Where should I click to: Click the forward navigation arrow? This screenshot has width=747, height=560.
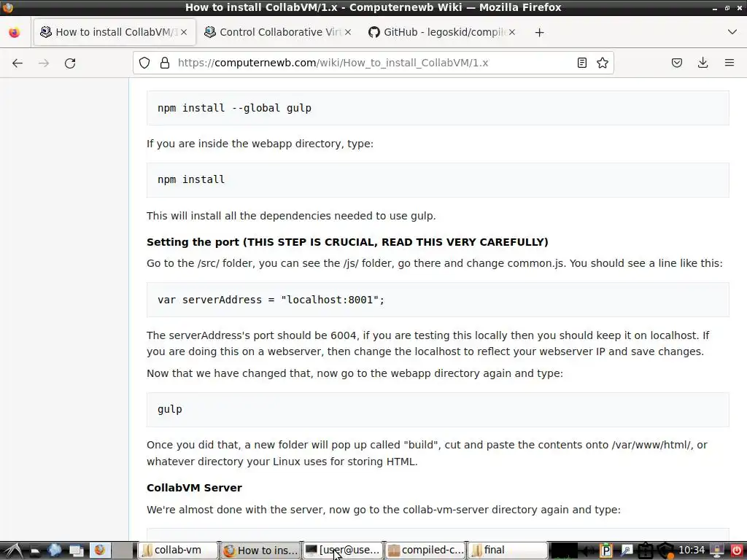44,63
